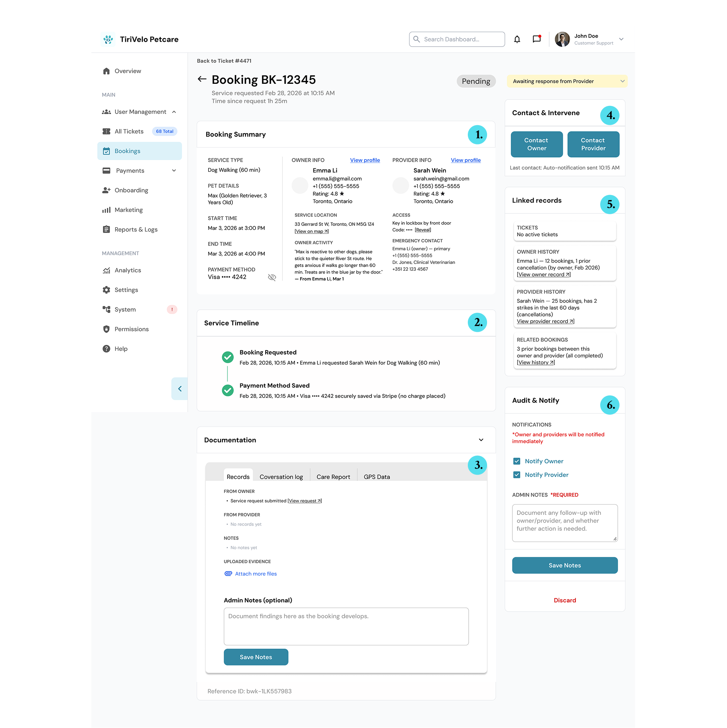Switch to the Care Report tab

333,477
